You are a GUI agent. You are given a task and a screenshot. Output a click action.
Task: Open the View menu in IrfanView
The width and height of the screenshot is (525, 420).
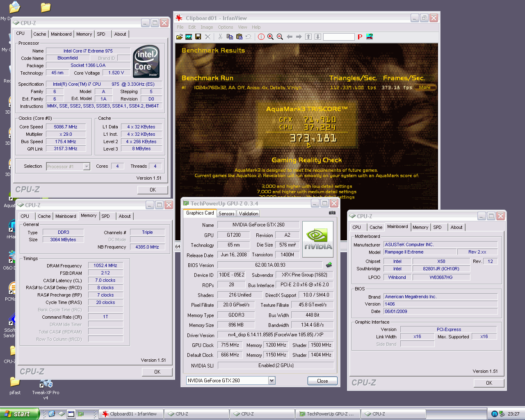pyautogui.click(x=242, y=27)
